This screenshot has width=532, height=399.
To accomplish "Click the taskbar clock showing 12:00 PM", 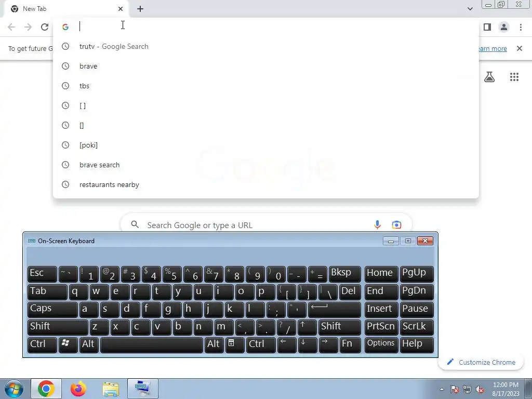I will coord(506,389).
